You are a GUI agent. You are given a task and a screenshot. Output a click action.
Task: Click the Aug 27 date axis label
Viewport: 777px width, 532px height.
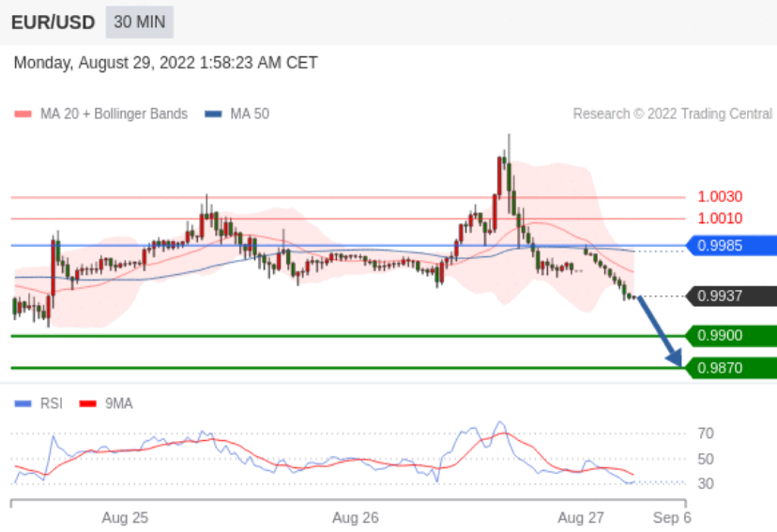pyautogui.click(x=581, y=518)
